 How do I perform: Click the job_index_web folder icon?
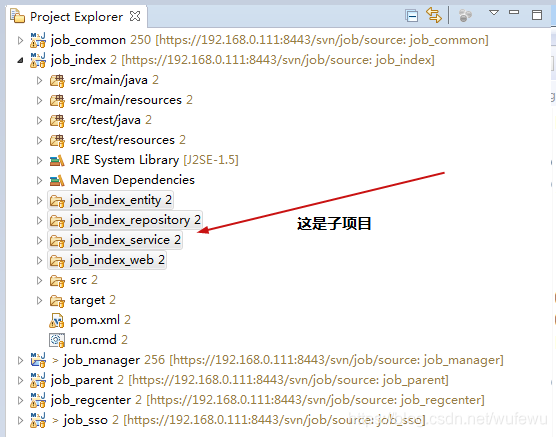pyautogui.click(x=57, y=261)
